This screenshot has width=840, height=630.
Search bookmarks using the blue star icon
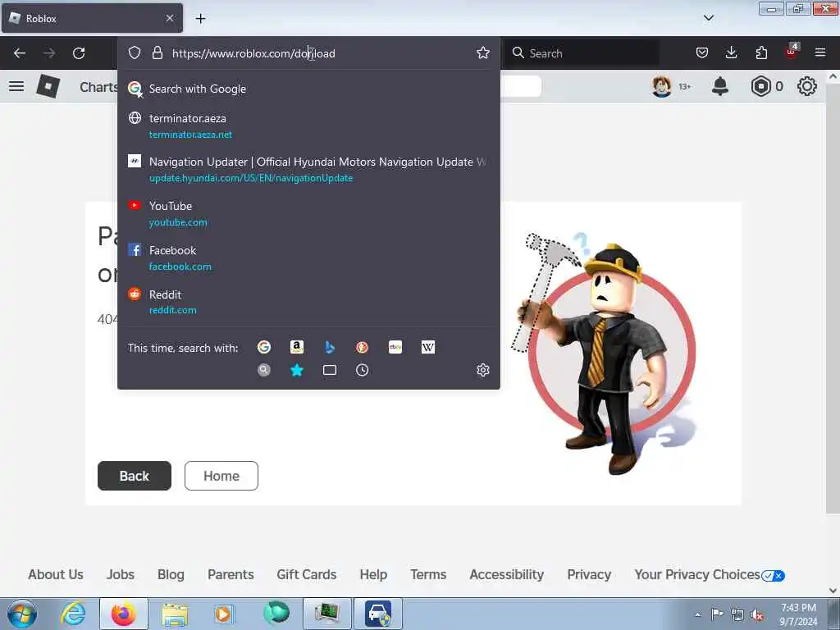pos(297,370)
